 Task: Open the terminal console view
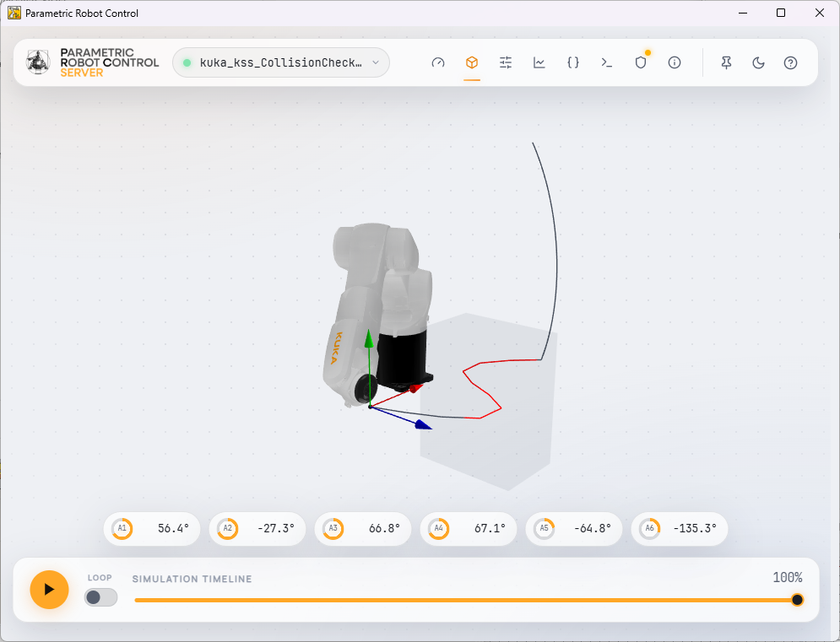pos(606,62)
